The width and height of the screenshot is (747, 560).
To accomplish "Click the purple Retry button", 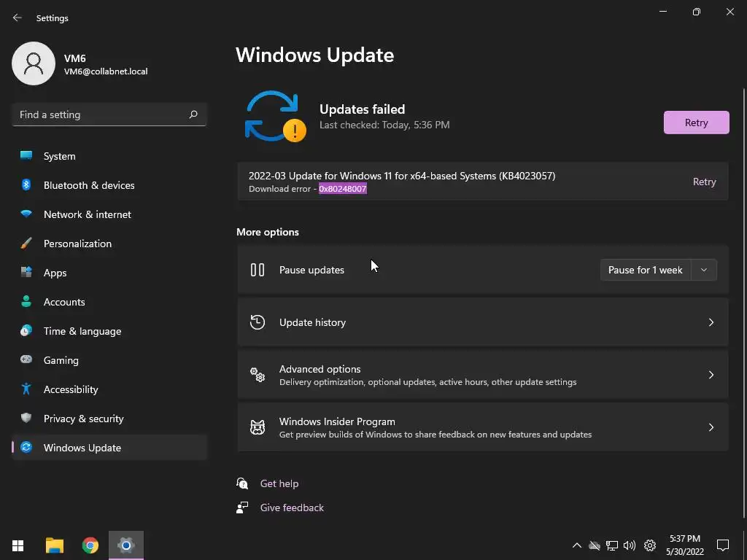I will coord(696,122).
